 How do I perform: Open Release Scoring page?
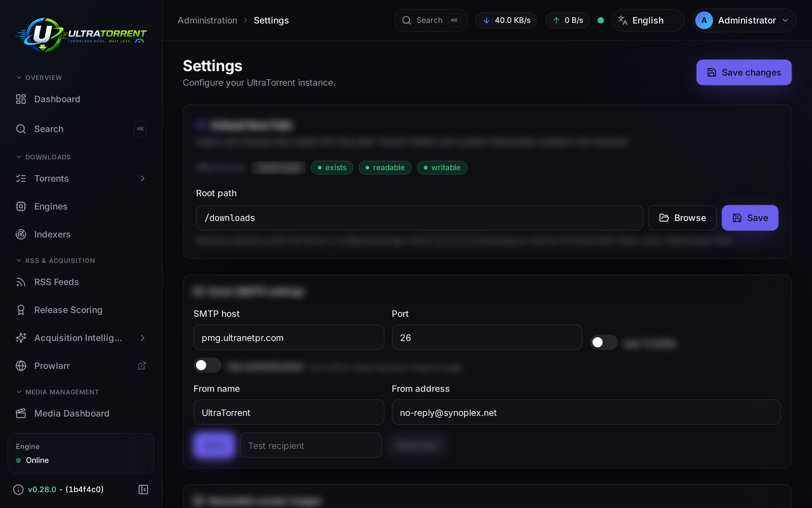pyautogui.click(x=81, y=310)
